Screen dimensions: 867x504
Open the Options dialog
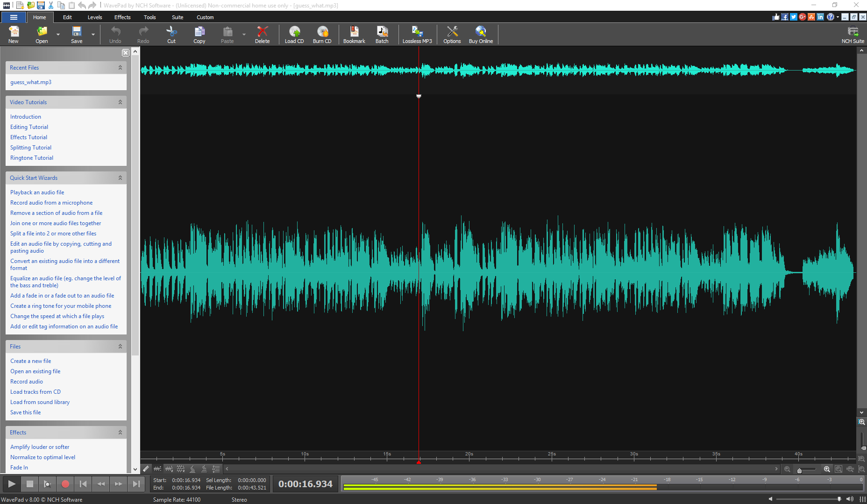point(452,35)
